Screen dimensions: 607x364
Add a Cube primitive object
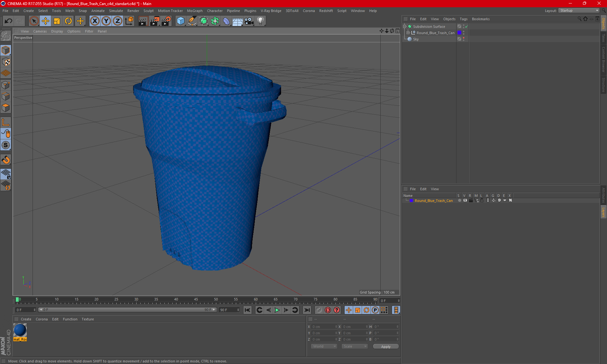[181, 21]
